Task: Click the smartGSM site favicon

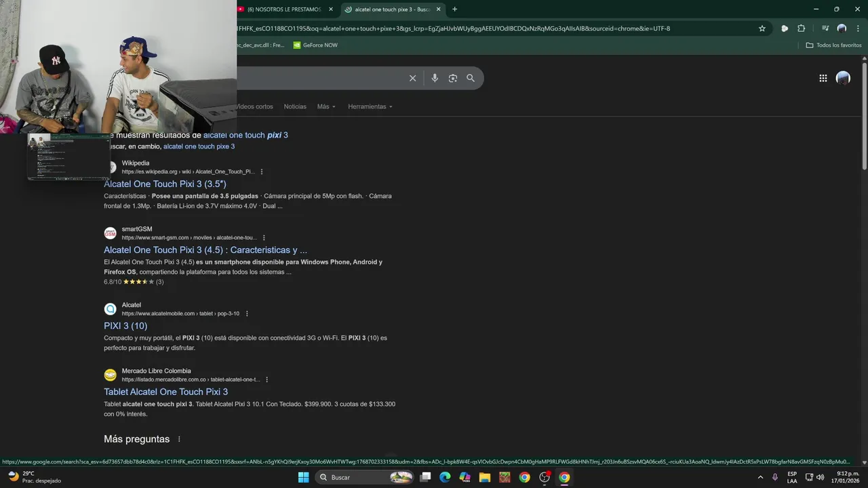Action: [x=110, y=233]
